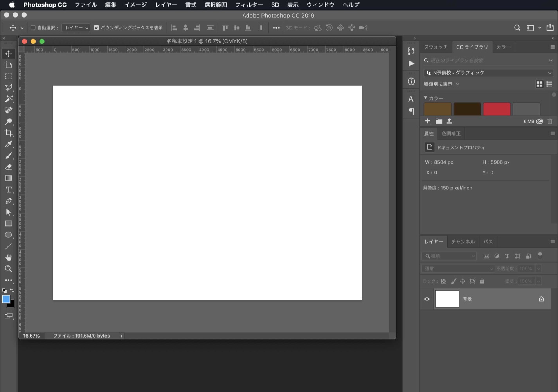Select the red library color swatch
Image resolution: width=558 pixels, height=392 pixels.
497,109
